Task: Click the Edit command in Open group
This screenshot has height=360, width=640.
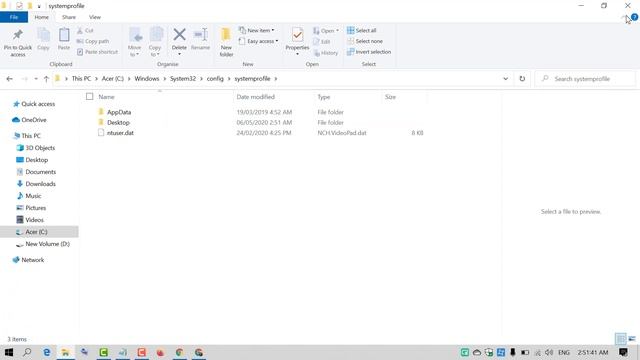Action: [322, 42]
